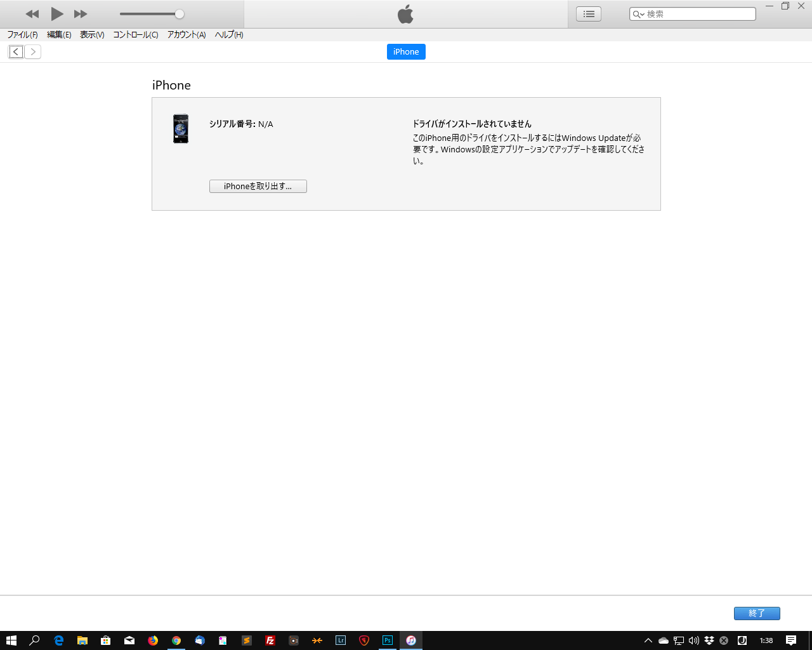
Task: Click the iPhone device thumbnail image
Action: click(x=181, y=129)
